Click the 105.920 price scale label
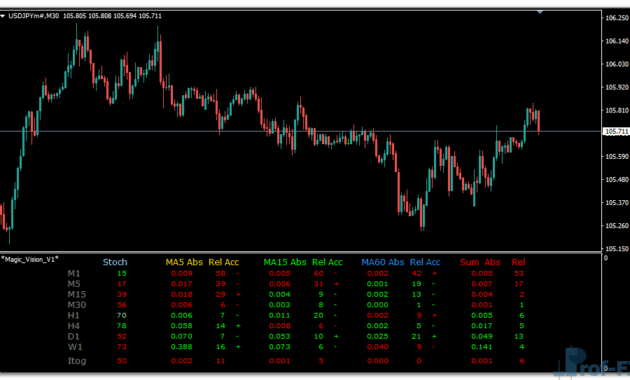The height and width of the screenshot is (380, 630). click(x=617, y=87)
